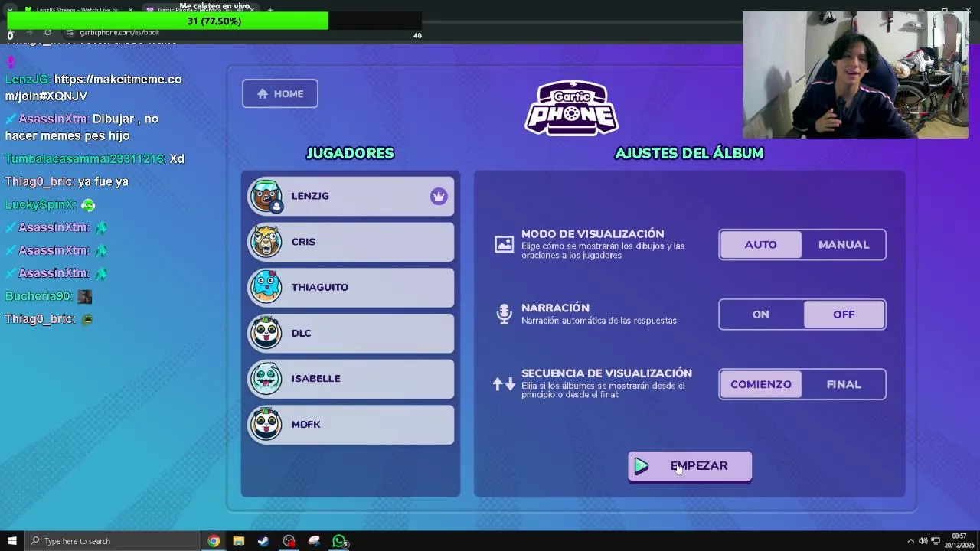Choose COMIENZO viewing sequence
Screen dimensions: 980x551
[x=760, y=384]
